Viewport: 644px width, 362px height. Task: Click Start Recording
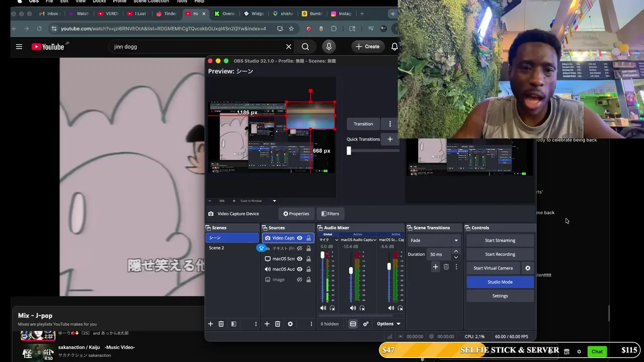[500, 254]
